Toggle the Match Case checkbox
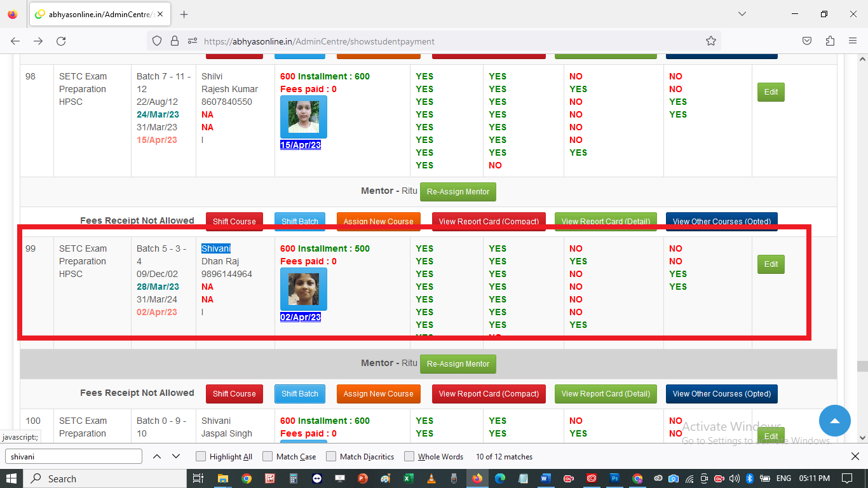Viewport: 868px width, 488px height. [268, 456]
